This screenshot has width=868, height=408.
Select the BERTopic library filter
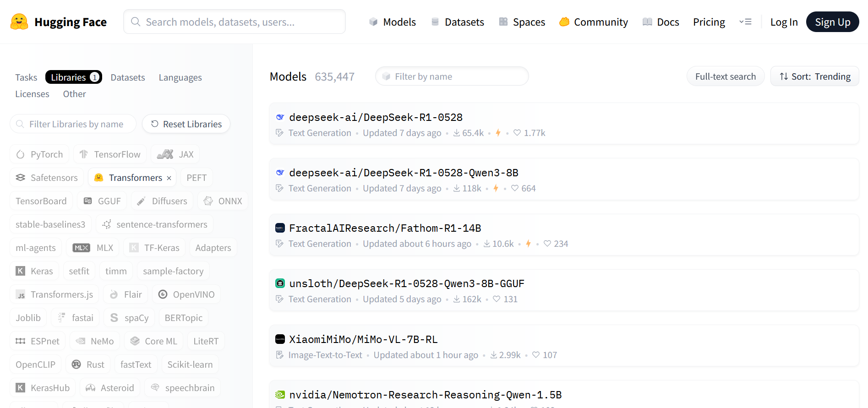(184, 318)
